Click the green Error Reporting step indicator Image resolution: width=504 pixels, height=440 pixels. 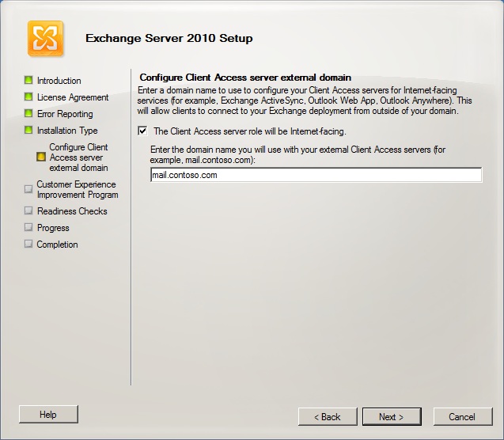pos(28,113)
